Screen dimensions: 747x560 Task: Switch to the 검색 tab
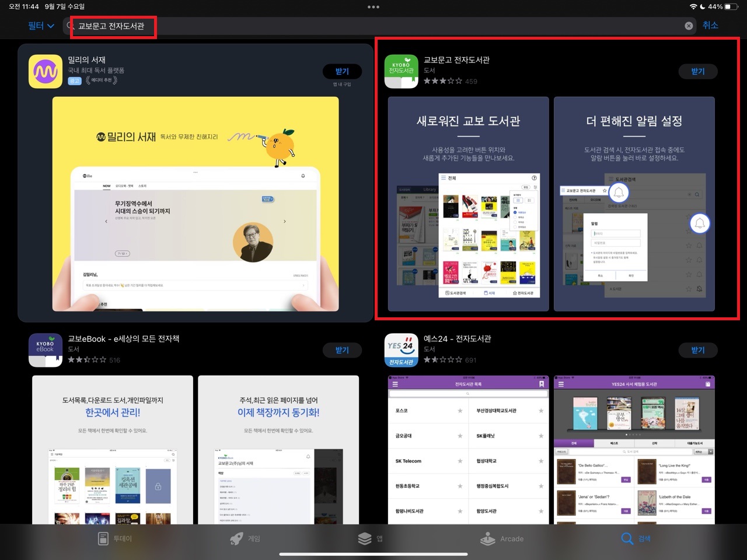point(636,538)
